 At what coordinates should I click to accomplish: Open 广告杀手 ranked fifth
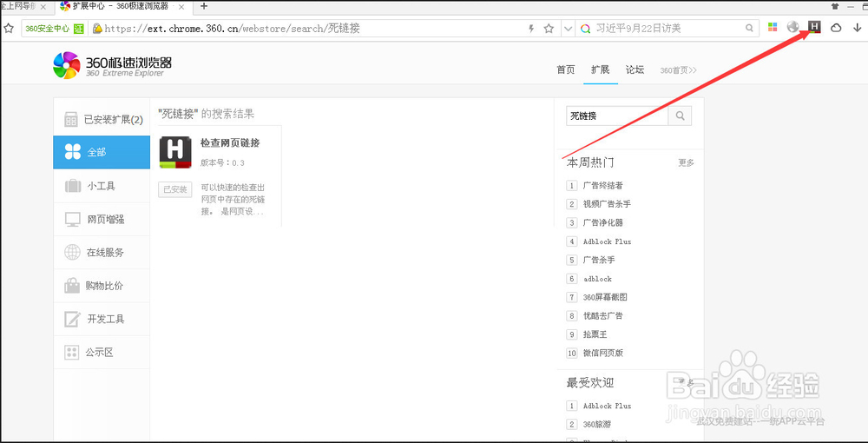(599, 260)
